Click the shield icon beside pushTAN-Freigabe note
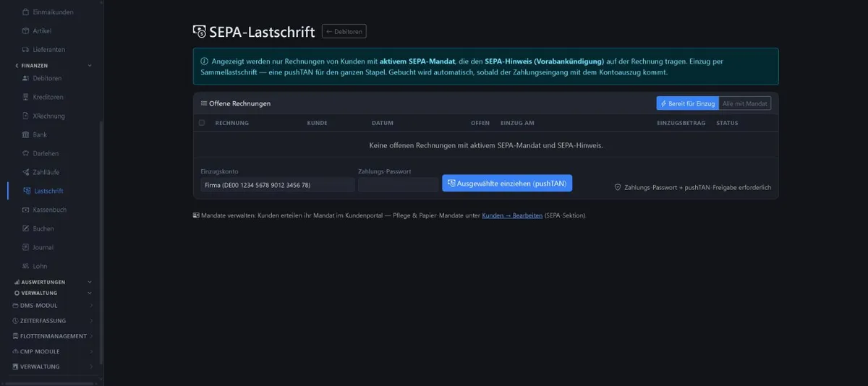The height and width of the screenshot is (386, 868). click(618, 187)
